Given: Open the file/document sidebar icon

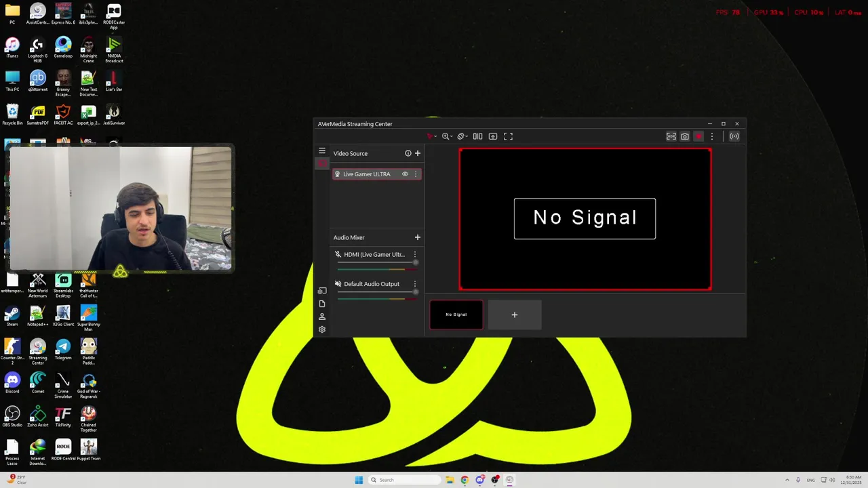Looking at the screenshot, I should (x=322, y=304).
